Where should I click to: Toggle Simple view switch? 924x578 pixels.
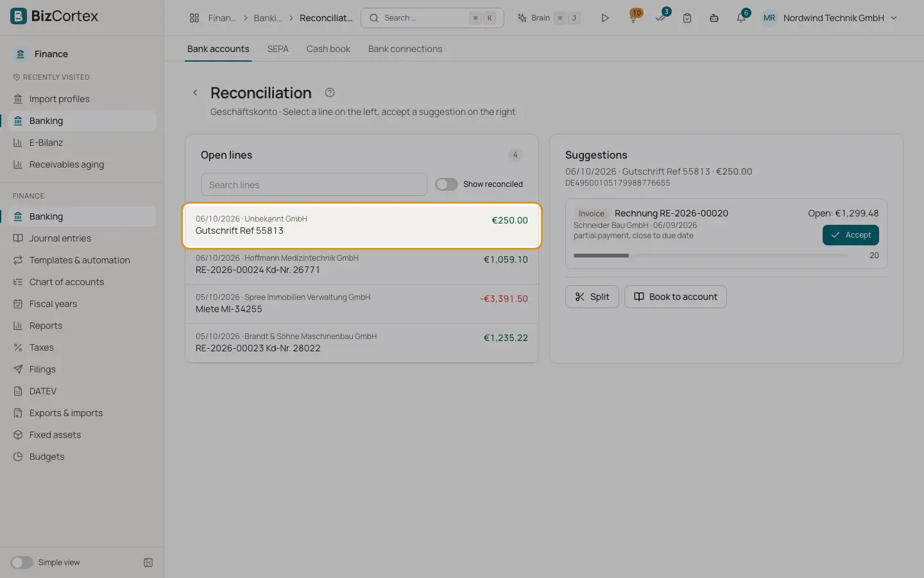(x=22, y=563)
